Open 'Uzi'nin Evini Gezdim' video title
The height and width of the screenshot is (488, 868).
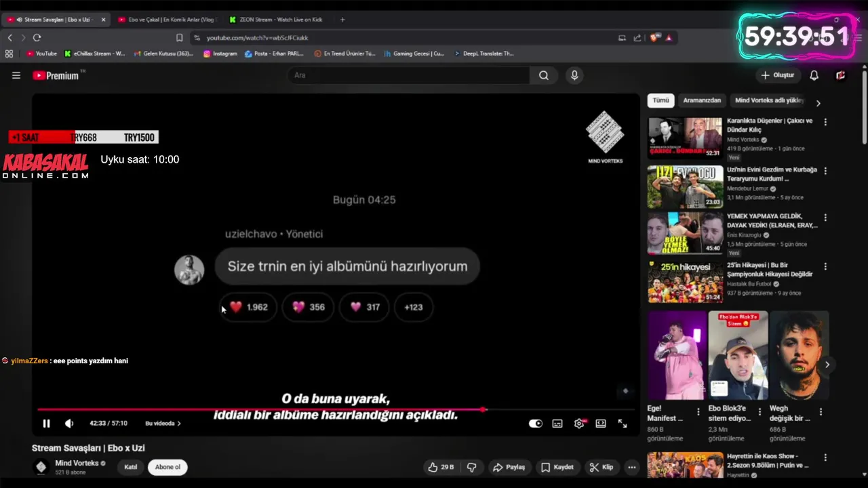coord(772,174)
